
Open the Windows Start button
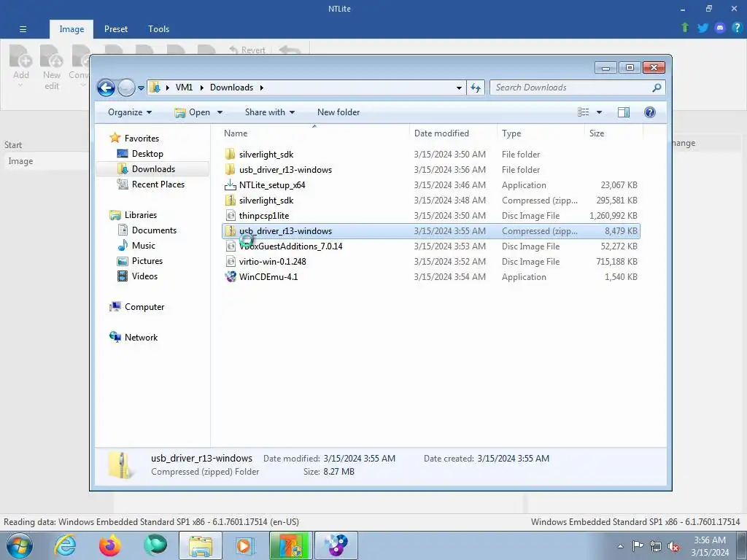pyautogui.click(x=19, y=545)
